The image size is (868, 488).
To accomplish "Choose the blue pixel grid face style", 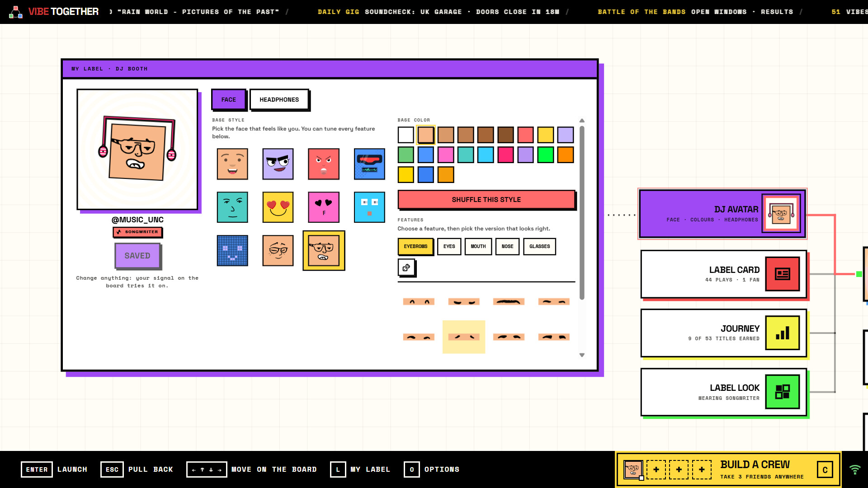I will [232, 251].
